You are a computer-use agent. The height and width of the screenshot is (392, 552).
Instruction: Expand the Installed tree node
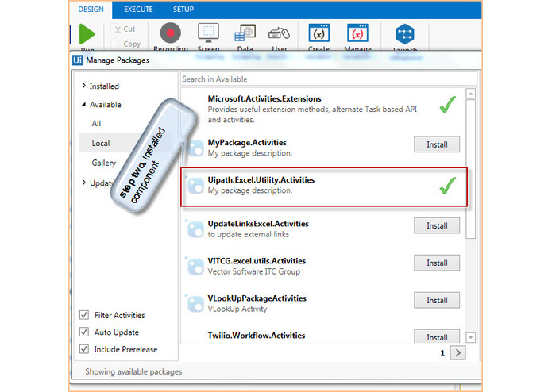click(x=83, y=86)
